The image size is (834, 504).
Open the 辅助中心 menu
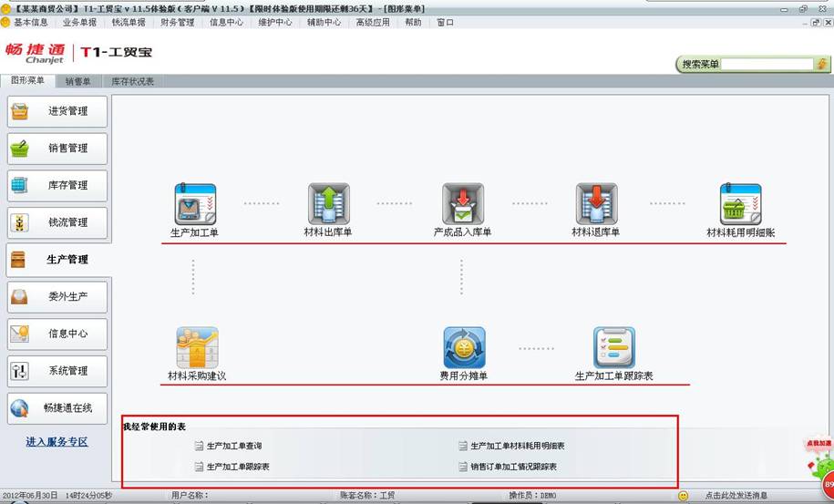tap(324, 22)
